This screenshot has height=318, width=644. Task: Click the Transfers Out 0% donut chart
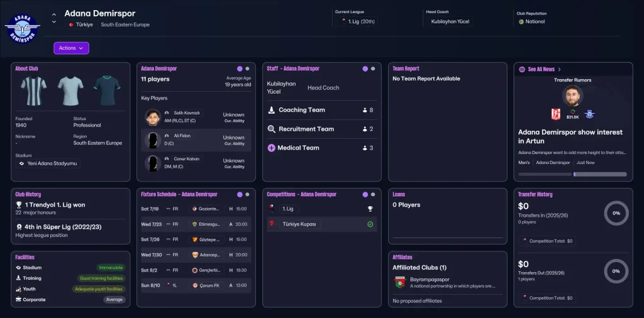pos(616,271)
